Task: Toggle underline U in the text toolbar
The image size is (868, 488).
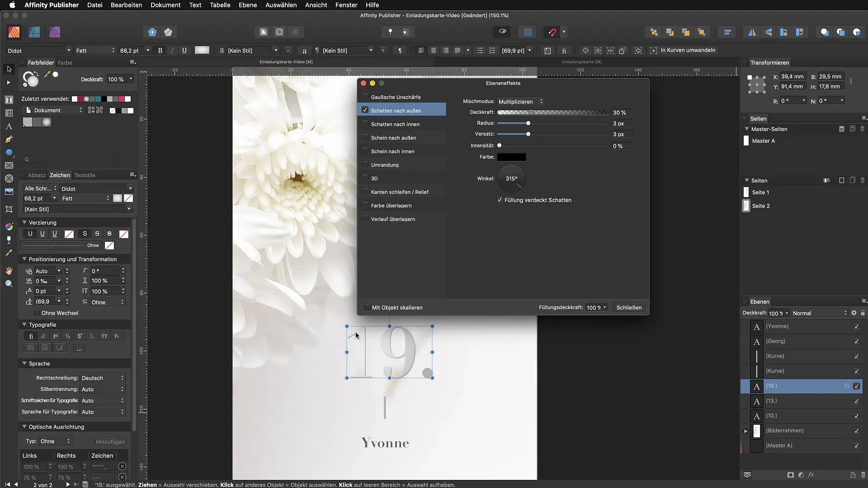Action: click(184, 51)
